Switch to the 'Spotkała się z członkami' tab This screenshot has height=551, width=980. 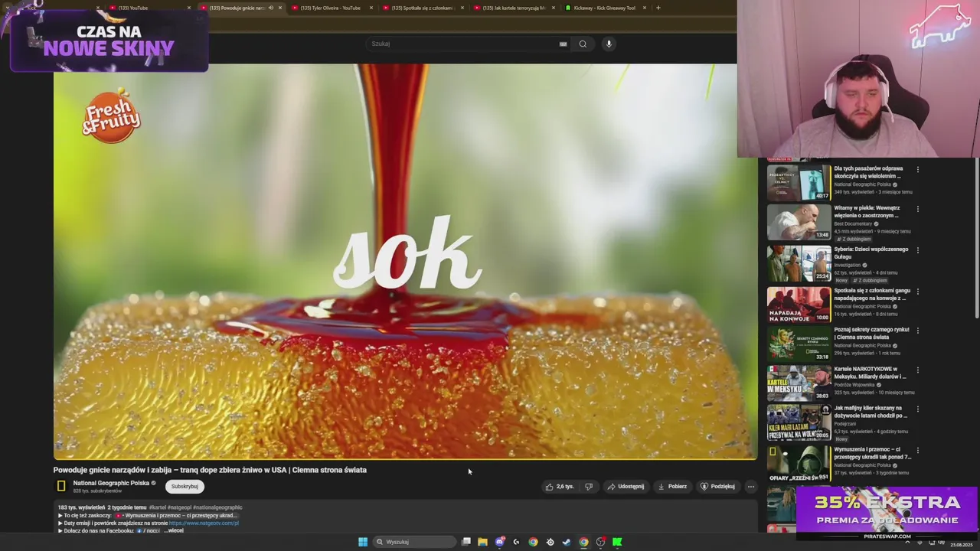423,8
